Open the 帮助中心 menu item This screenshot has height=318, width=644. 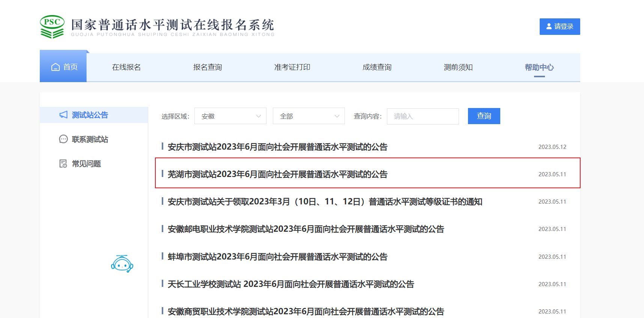[539, 67]
